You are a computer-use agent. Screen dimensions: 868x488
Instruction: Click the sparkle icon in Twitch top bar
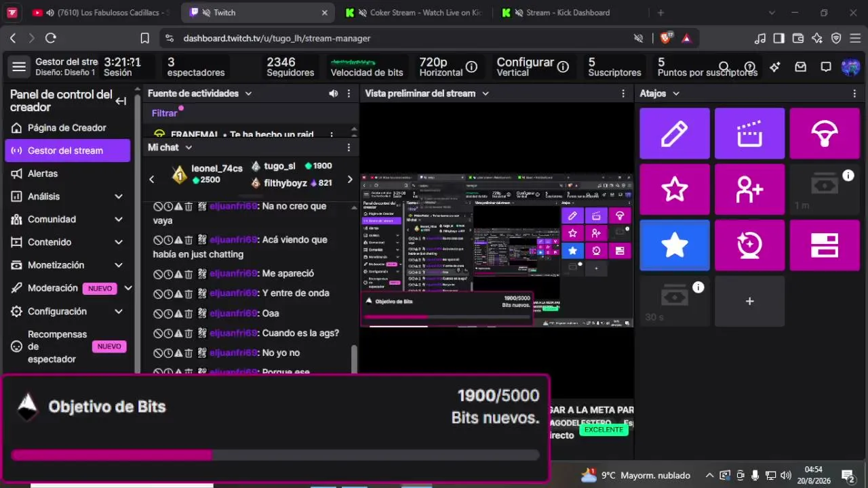click(x=775, y=66)
